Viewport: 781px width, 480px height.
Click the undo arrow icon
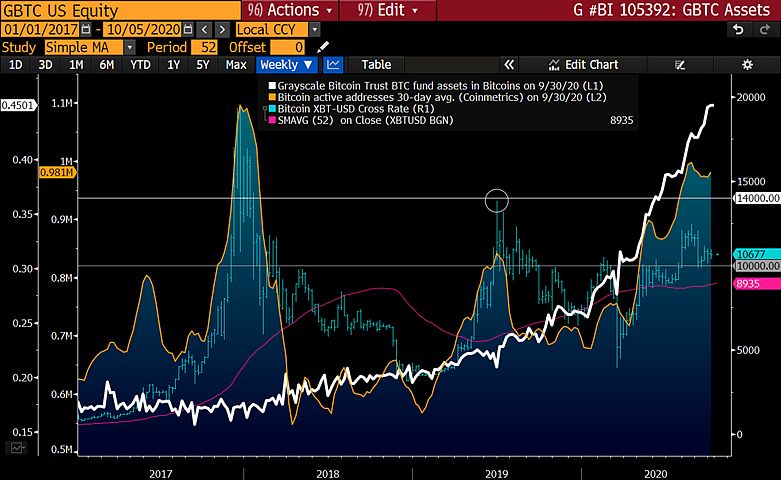click(x=738, y=30)
